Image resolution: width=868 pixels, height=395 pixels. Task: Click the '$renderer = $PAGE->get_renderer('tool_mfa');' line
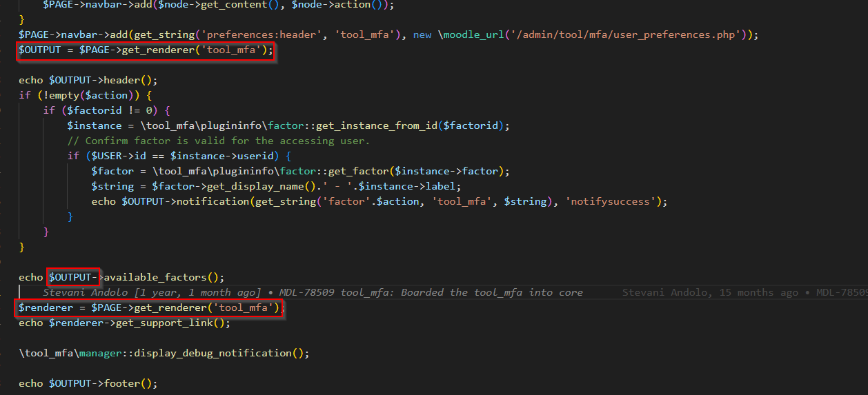click(x=152, y=307)
